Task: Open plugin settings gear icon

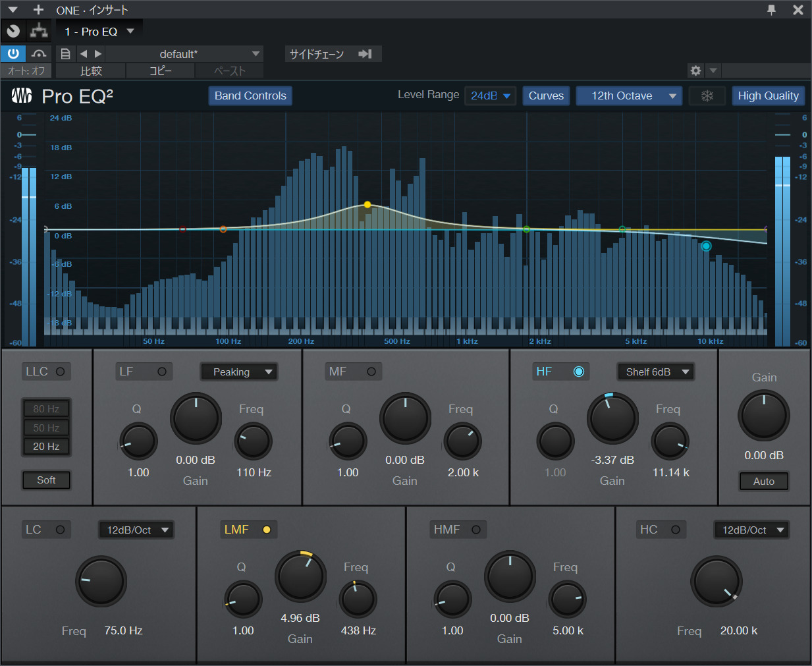Action: point(696,70)
